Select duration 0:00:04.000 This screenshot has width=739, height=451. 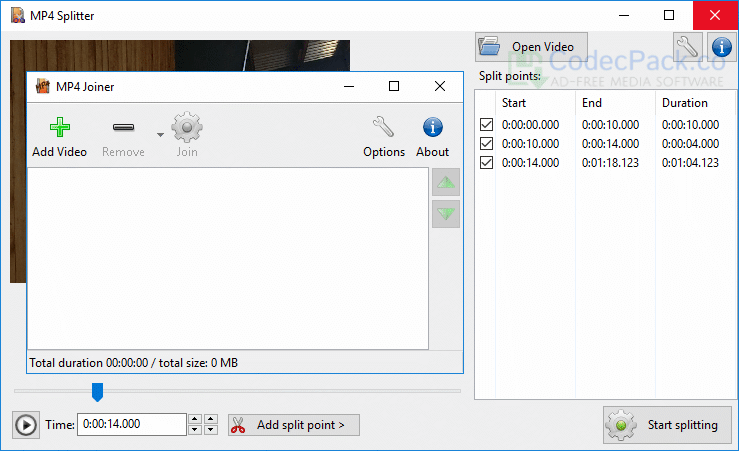690,143
